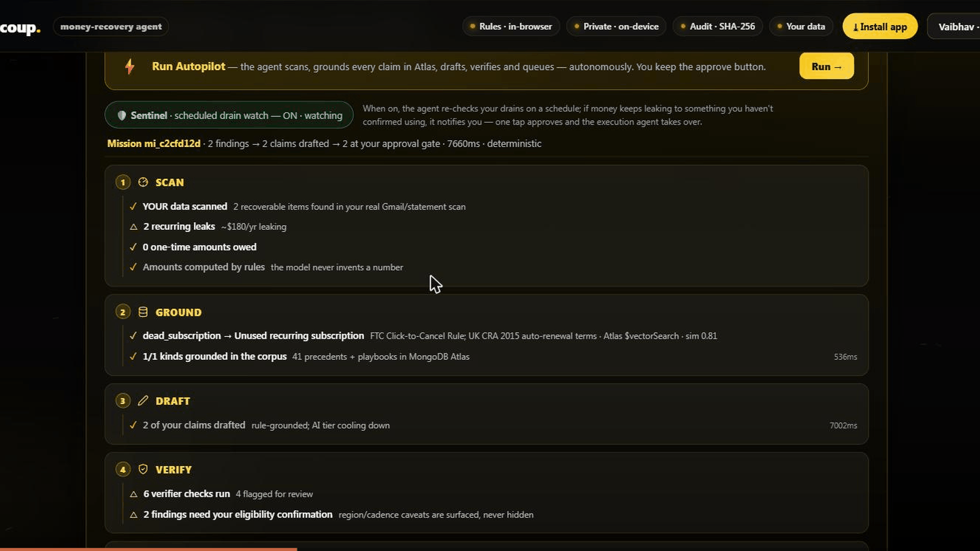Screen dimensions: 980x551
Task: Click the DRAFT section heading
Action: [x=173, y=401]
